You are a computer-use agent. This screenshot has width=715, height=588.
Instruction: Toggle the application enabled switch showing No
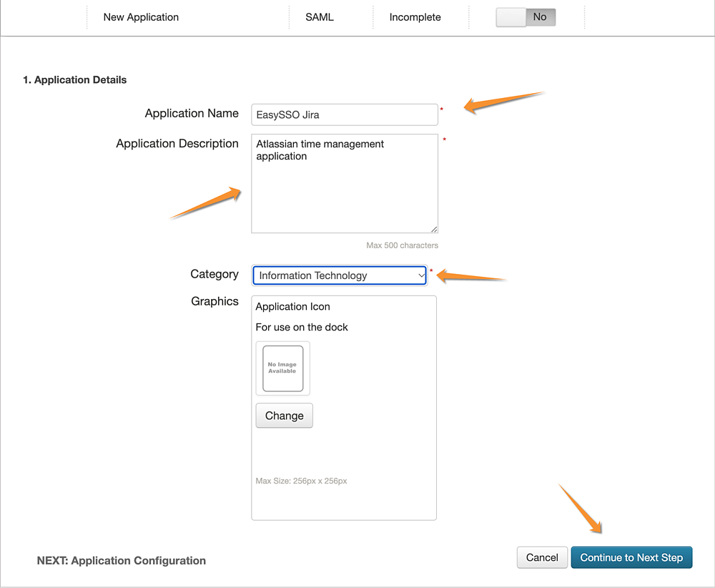[x=526, y=17]
